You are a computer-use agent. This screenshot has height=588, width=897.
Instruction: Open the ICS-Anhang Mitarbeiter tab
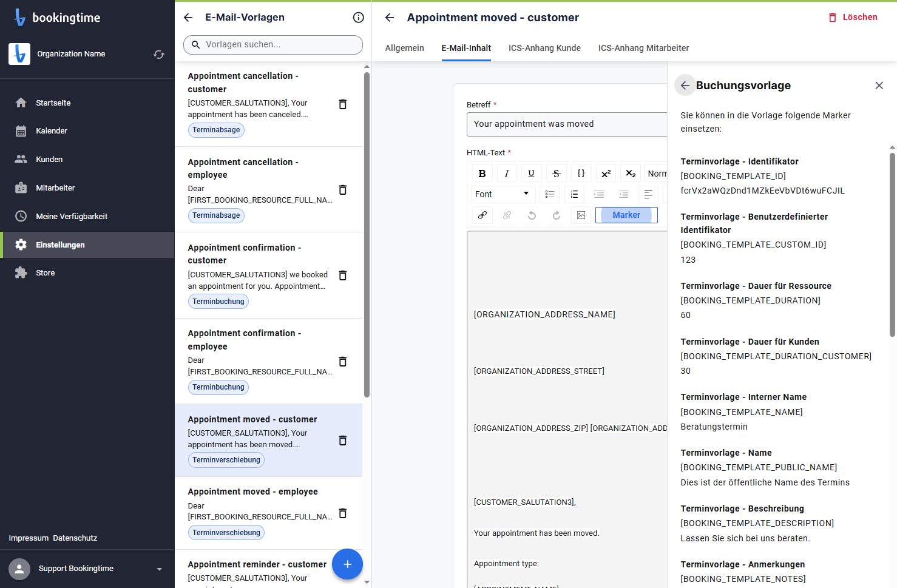tap(643, 48)
